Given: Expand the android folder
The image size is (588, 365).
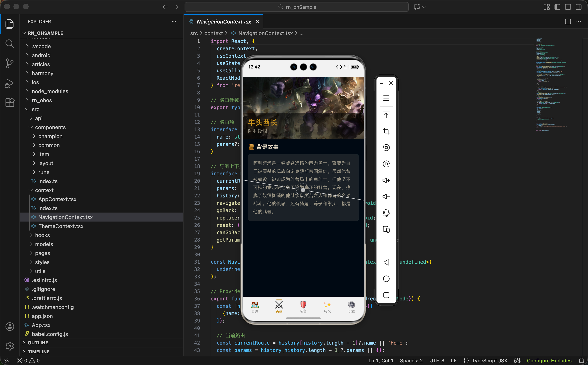Looking at the screenshot, I should pyautogui.click(x=101, y=55).
